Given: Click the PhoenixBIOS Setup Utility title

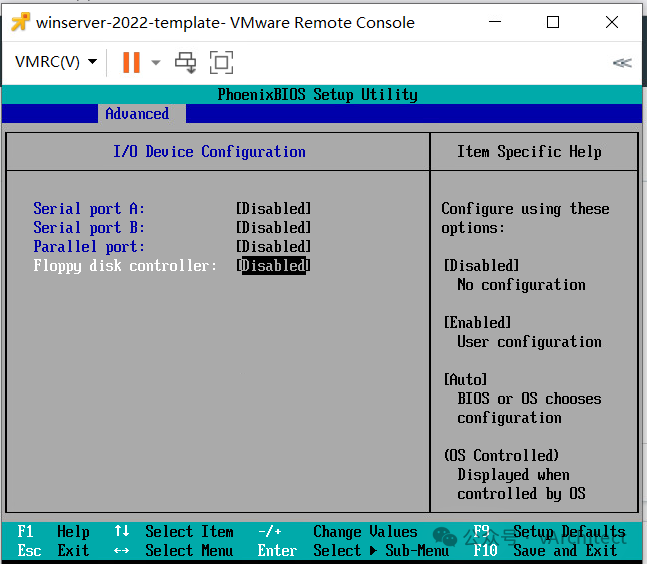Looking at the screenshot, I should [317, 94].
